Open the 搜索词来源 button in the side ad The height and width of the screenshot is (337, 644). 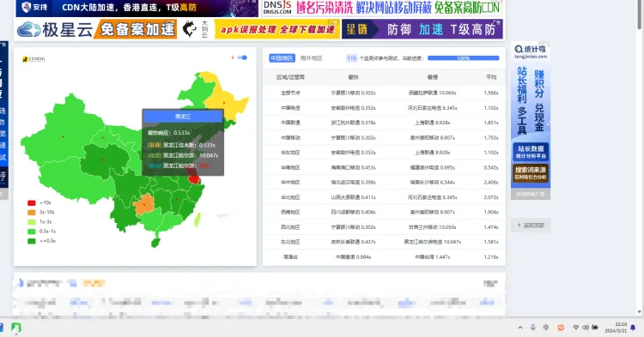531,173
